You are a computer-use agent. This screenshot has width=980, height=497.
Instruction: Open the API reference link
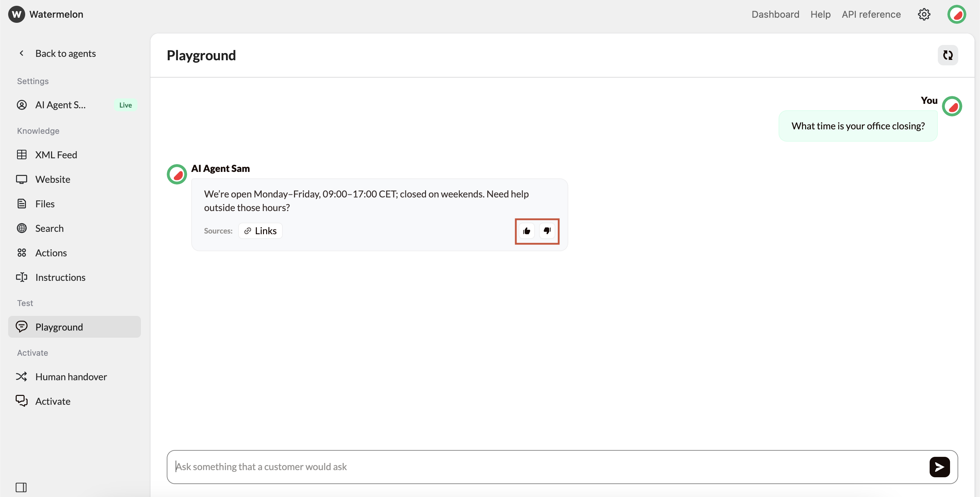(871, 14)
